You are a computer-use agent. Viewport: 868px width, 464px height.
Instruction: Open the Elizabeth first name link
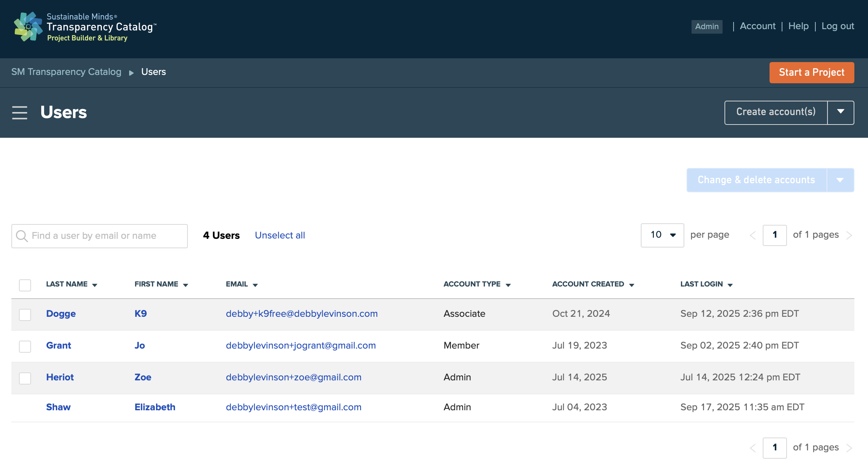click(x=155, y=407)
